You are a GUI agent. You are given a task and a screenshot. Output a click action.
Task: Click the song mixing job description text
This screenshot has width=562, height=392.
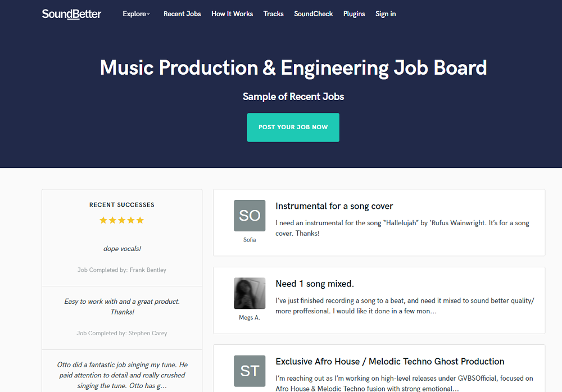coord(405,306)
